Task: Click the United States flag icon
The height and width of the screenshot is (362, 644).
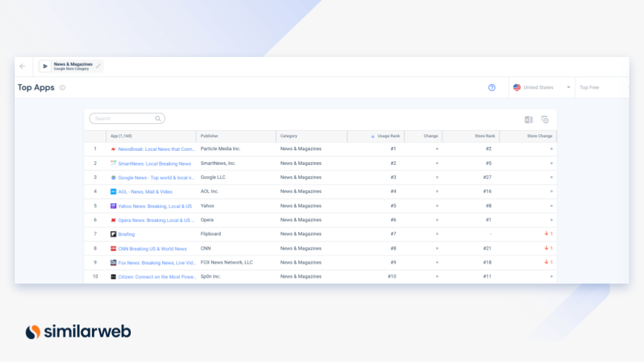Action: 517,87
